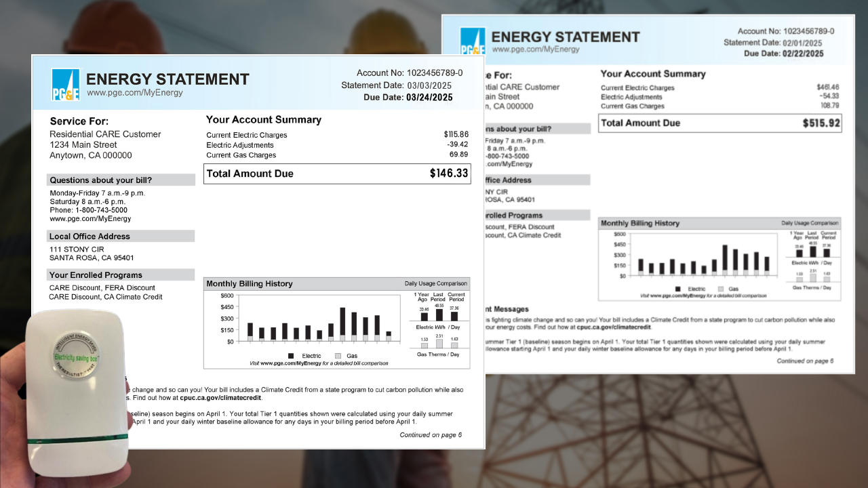Click the $146.33 Total Amount Due
Screen dimensions: 868x488
point(449,174)
